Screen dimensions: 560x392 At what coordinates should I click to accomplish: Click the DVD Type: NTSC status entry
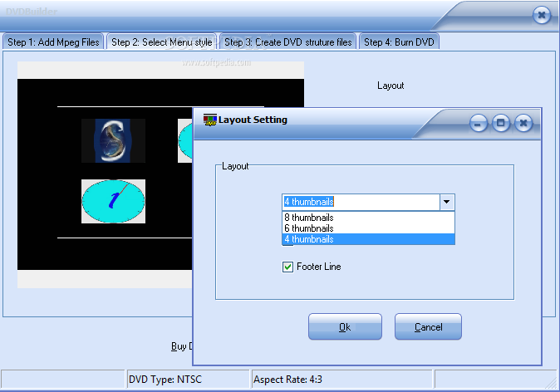click(188, 380)
